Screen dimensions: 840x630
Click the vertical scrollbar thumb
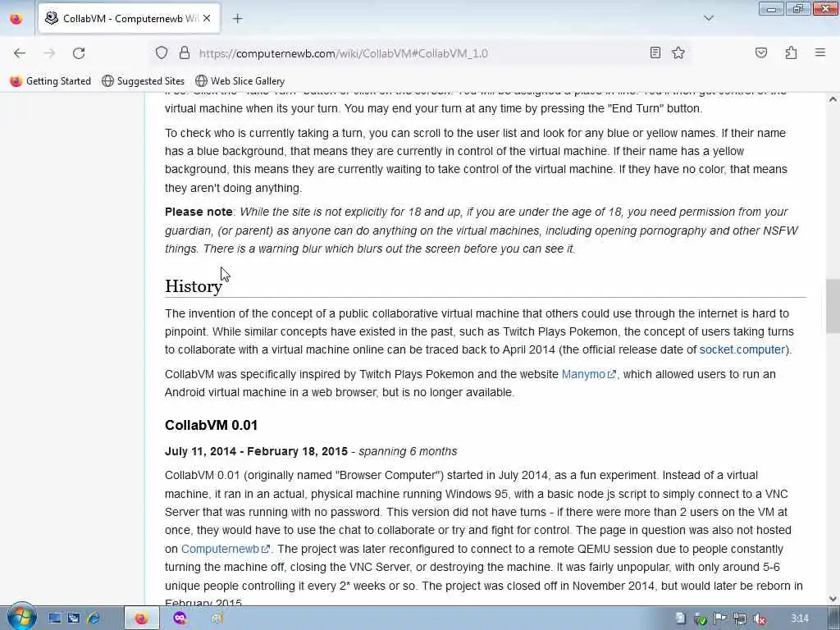click(833, 306)
